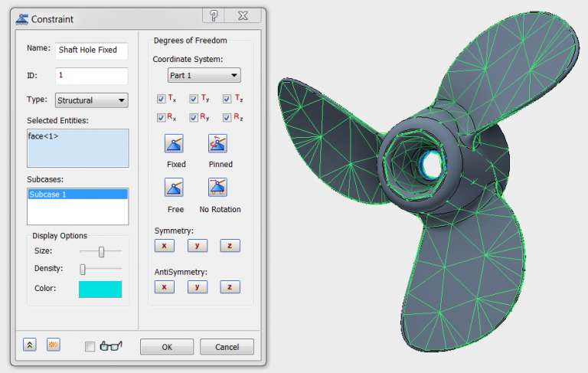This screenshot has width=588, height=373.
Task: Toggle the Ry rotation checkbox
Action: pyautogui.click(x=194, y=118)
